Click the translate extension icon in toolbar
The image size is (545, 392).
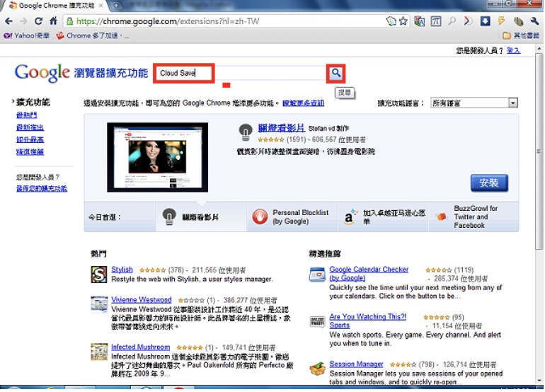point(420,21)
